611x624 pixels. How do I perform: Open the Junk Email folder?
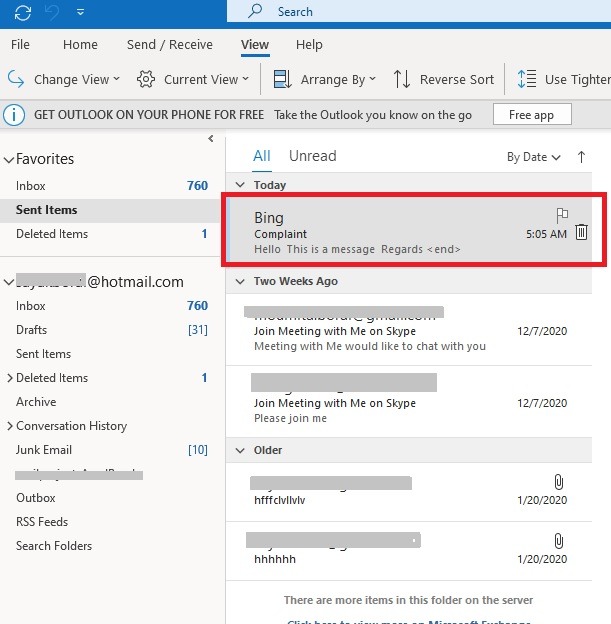pyautogui.click(x=109, y=450)
